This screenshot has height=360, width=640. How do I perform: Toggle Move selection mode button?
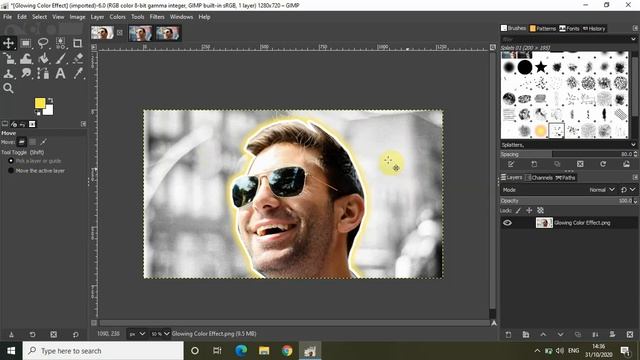pyautogui.click(x=32, y=142)
